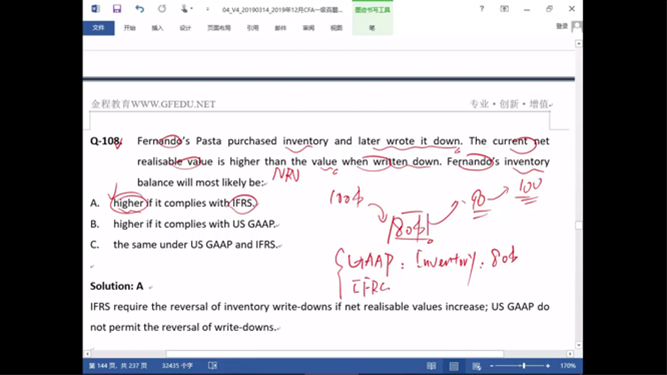Switch to the 插入 (Insert) ribbon tab
The width and height of the screenshot is (667, 375).
pos(157,28)
